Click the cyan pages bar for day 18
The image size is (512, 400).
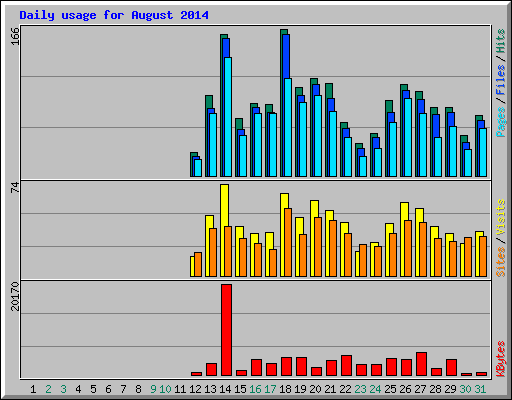[x=288, y=127]
